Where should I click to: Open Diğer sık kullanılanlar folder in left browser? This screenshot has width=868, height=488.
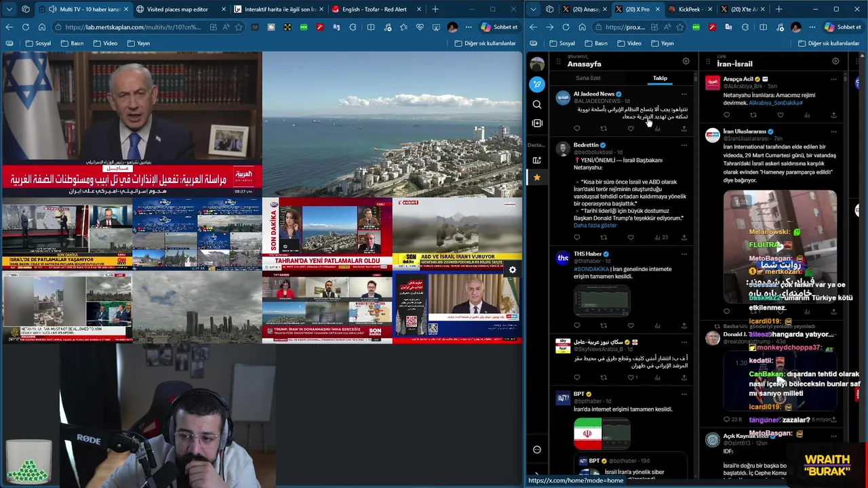[485, 43]
